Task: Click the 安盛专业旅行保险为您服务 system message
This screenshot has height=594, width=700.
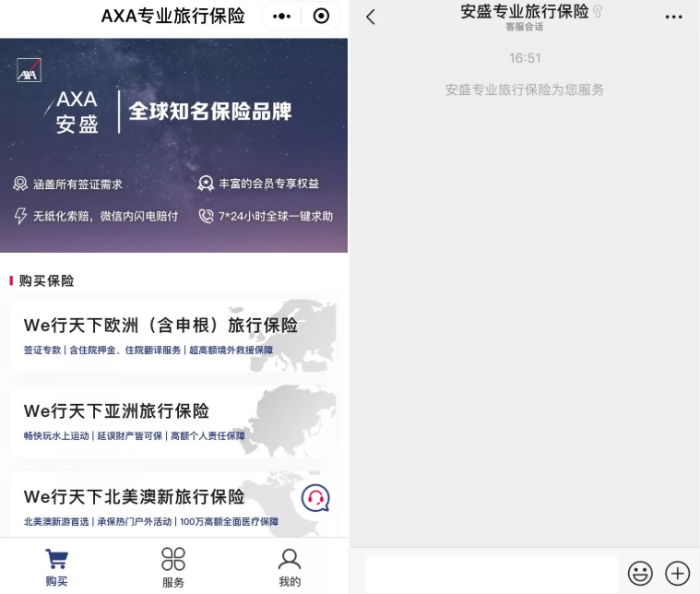Action: pyautogui.click(x=525, y=89)
